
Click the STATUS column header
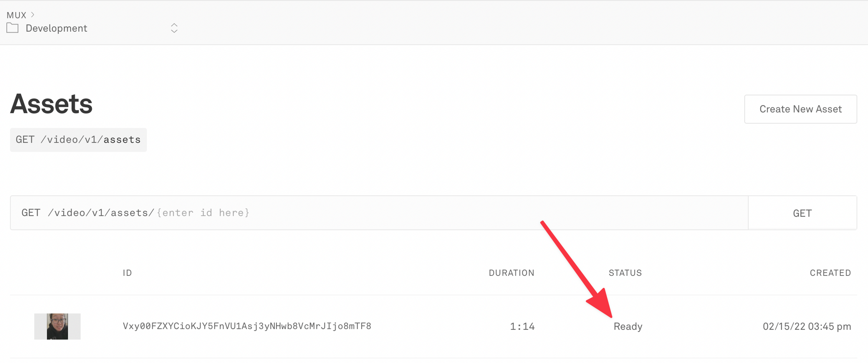pyautogui.click(x=625, y=273)
